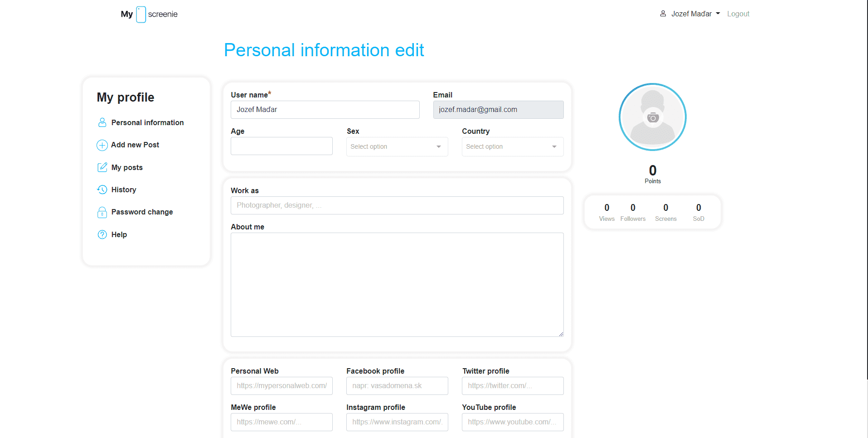The width and height of the screenshot is (868, 438).
Task: Open the Sex dropdown
Action: pyautogui.click(x=397, y=147)
